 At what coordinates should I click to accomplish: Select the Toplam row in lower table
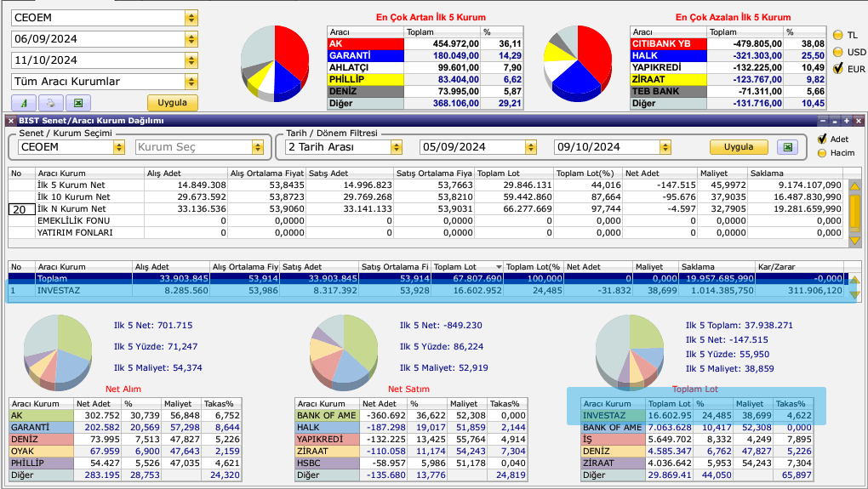pos(425,279)
